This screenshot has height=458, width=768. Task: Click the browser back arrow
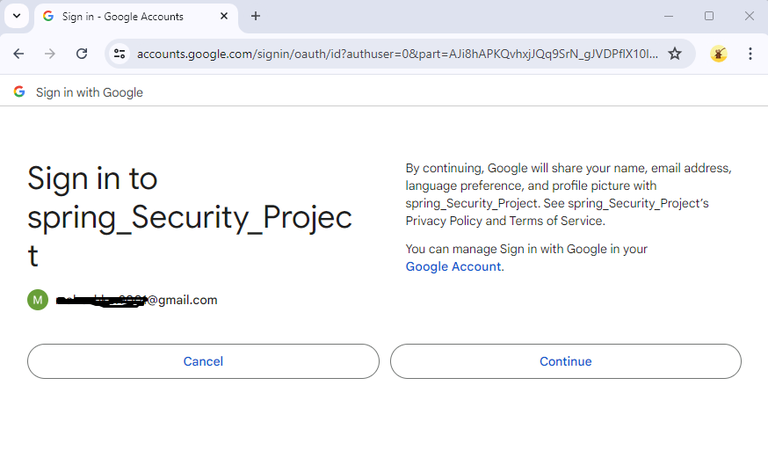[x=18, y=54]
